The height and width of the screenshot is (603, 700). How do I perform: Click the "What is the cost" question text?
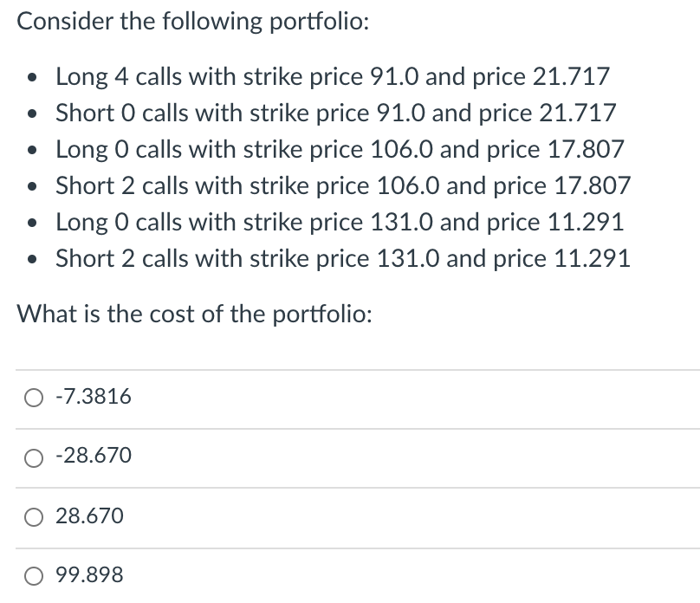pyautogui.click(x=195, y=313)
